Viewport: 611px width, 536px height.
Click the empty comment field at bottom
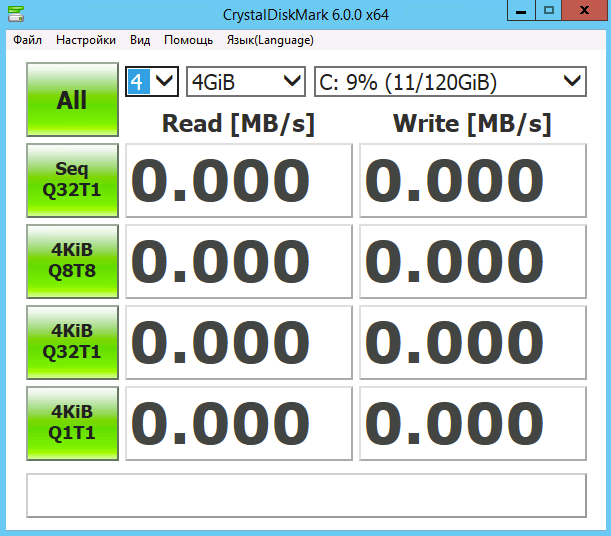pos(306,494)
